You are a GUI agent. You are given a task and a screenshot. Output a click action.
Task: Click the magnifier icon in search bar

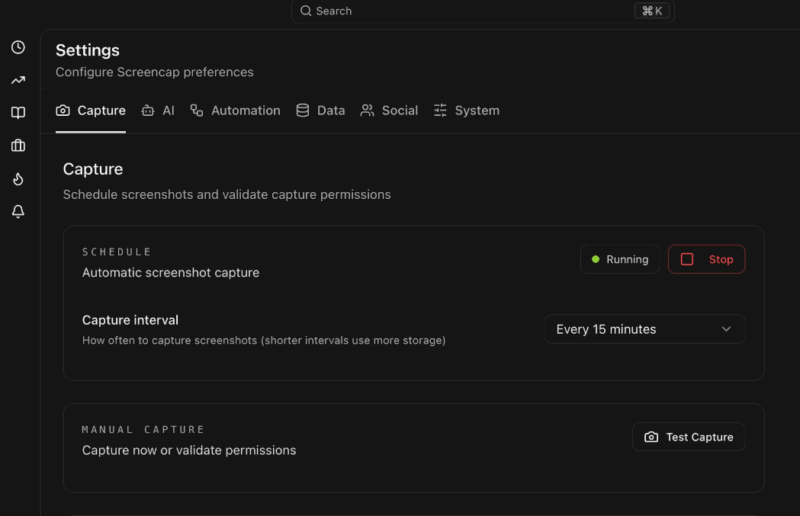coord(306,11)
